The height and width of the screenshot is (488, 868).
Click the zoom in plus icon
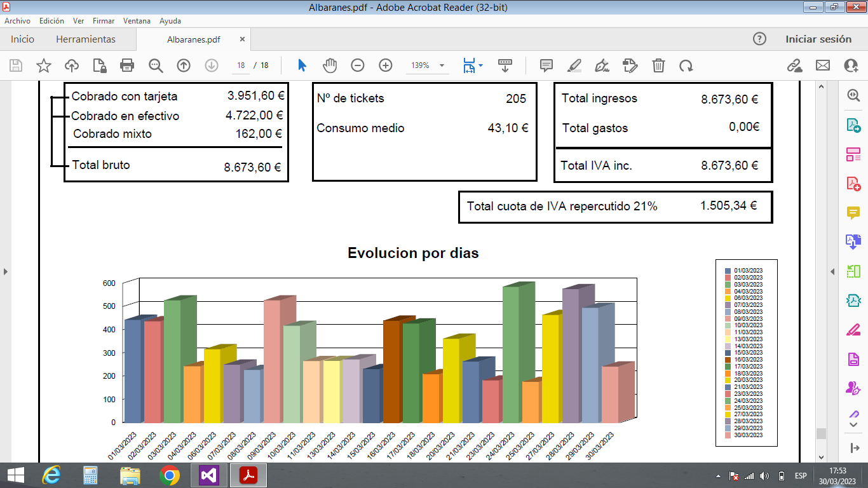(x=386, y=65)
